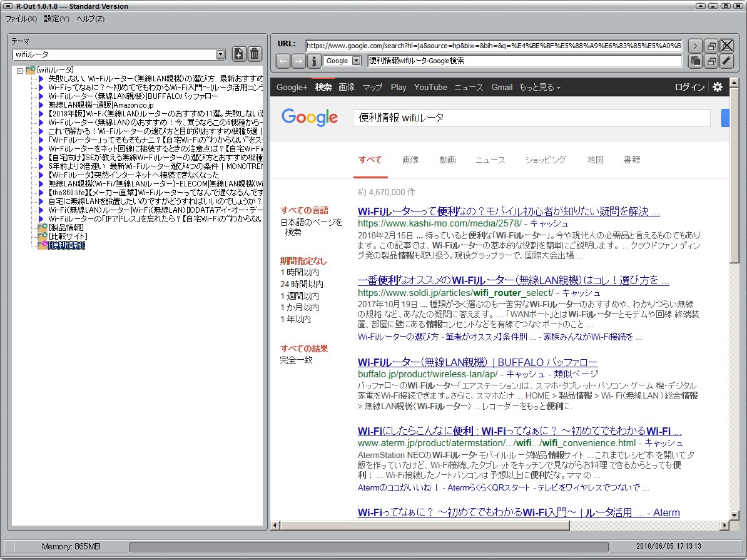Viewport: 747px width, 560px height.
Task: Select the [比較サイト] tree node label
Action: pyautogui.click(x=68, y=236)
